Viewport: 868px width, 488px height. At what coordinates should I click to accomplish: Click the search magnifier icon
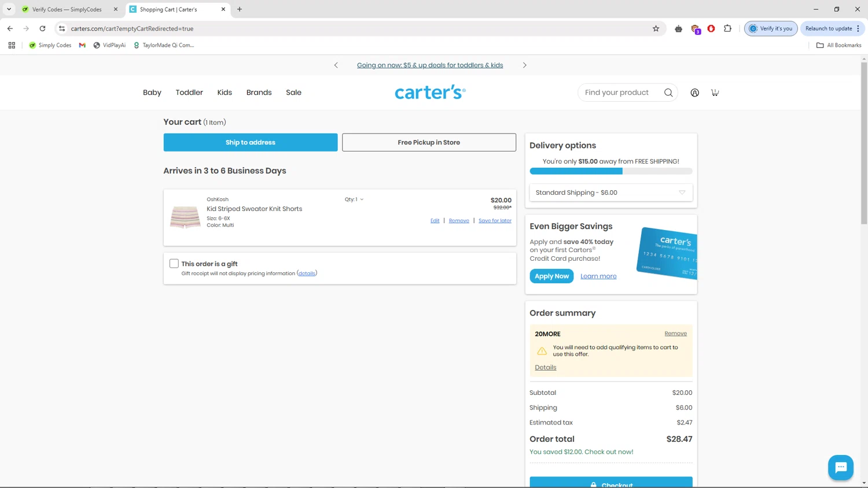pyautogui.click(x=668, y=93)
